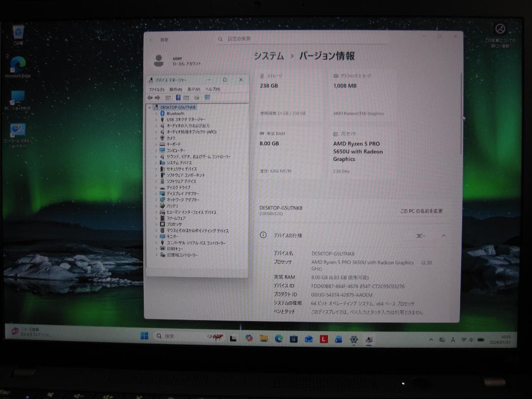The height and width of the screenshot is (399, 532).
Task: Click the Scan for hardware changes toolbar icon
Action: (x=197, y=97)
